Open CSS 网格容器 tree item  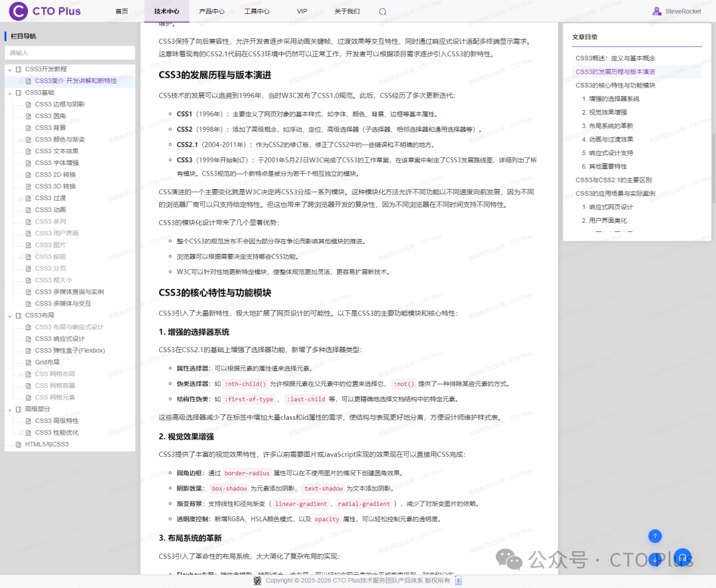(x=55, y=386)
